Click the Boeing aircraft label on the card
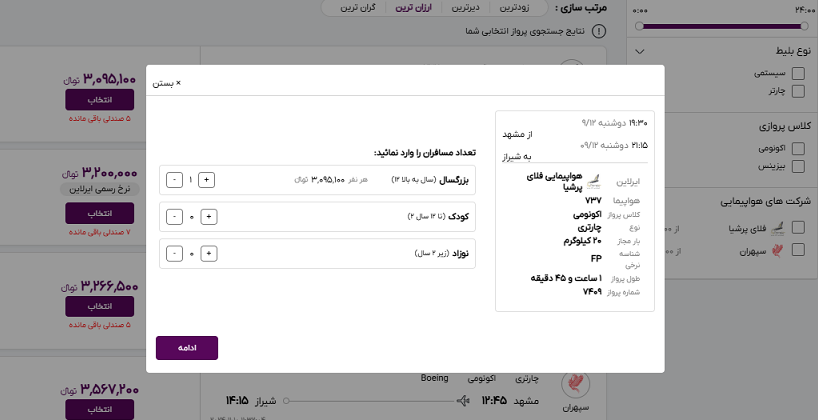This screenshot has height=420, width=818. coord(435,378)
